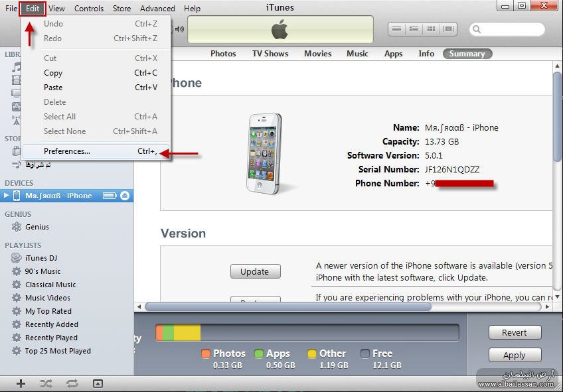Open the iTunes DJ playlist

tap(41, 258)
